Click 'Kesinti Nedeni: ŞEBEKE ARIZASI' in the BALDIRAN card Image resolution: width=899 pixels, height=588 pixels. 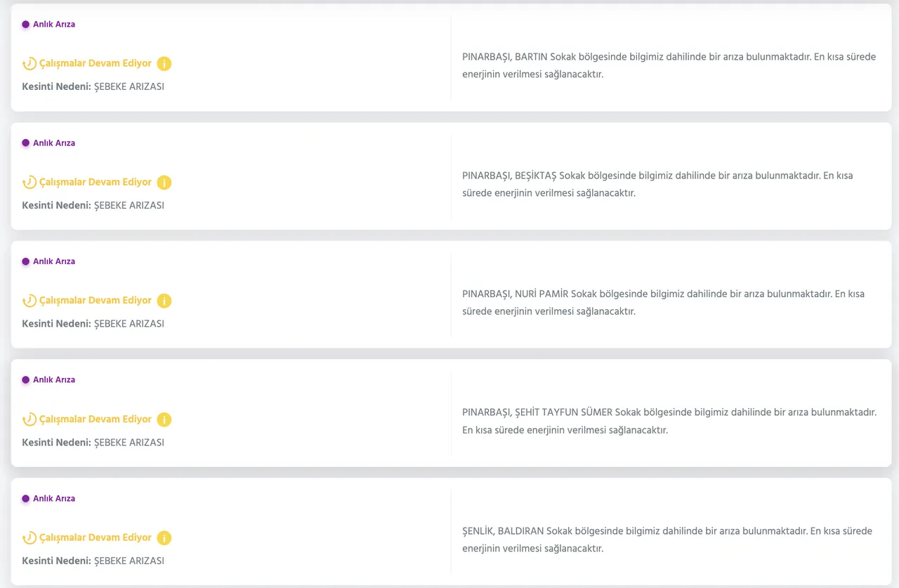pos(93,561)
